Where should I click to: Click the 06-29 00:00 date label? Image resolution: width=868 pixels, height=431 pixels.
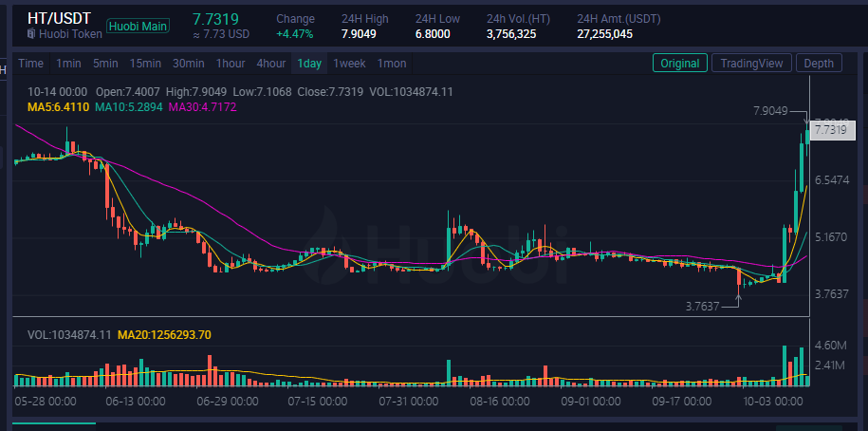(228, 401)
